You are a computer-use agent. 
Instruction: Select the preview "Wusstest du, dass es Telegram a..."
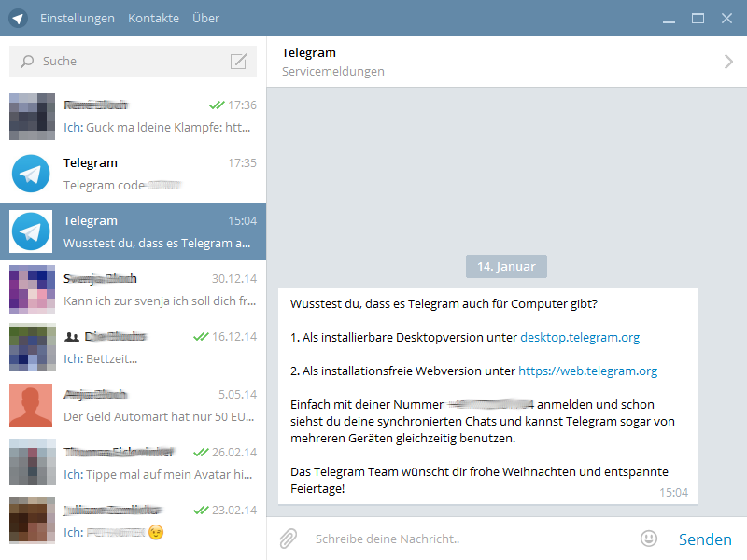pos(157,244)
